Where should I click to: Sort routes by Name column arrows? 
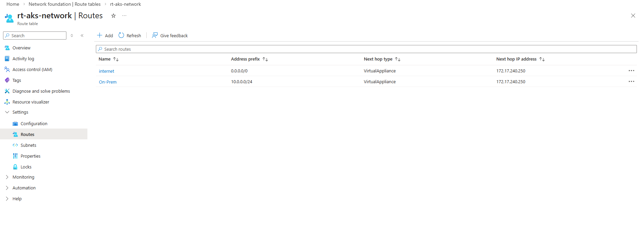(116, 59)
